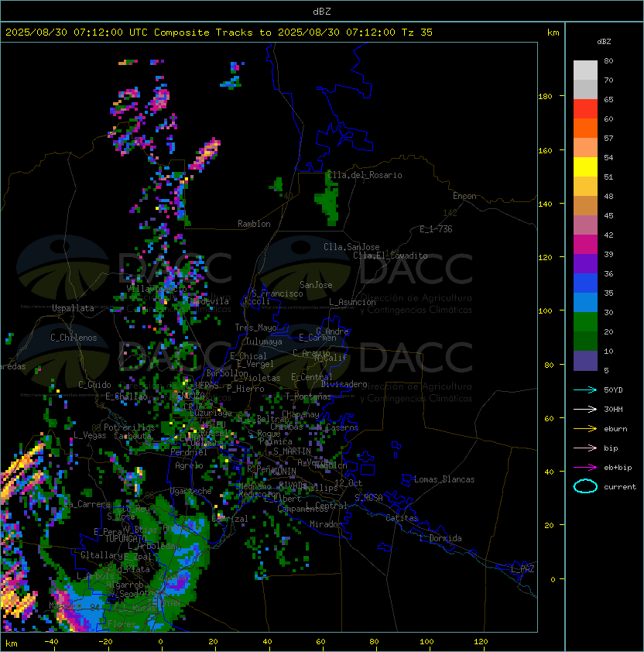Select the green 20-30 dBZ swatch
This screenshot has height=652, width=644.
pos(585,322)
